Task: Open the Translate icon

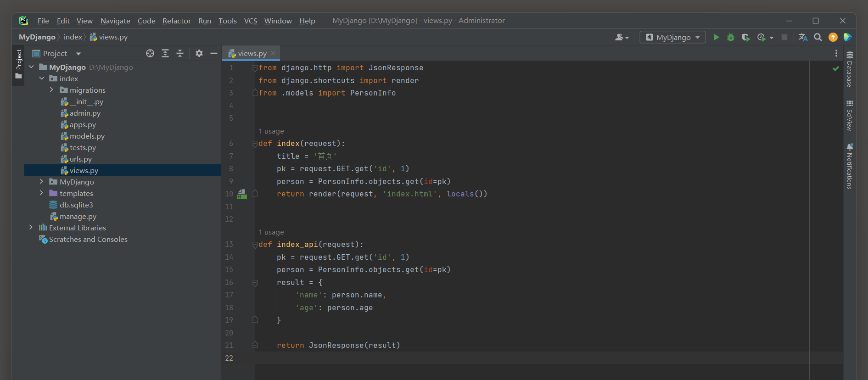Action: pos(803,37)
